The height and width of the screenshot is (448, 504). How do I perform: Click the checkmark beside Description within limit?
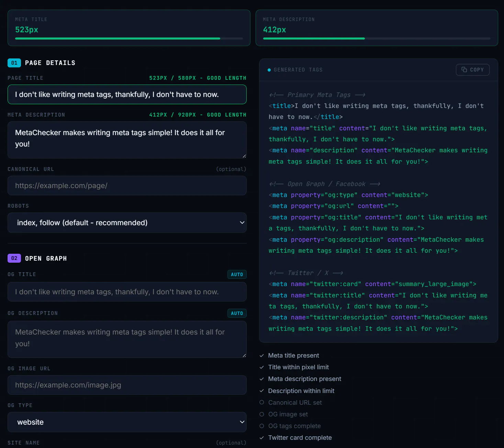pyautogui.click(x=262, y=391)
